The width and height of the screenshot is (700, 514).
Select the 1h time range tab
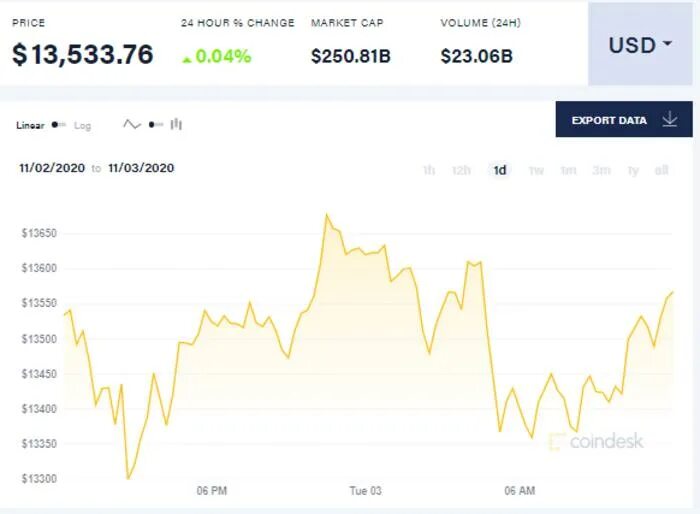429,170
